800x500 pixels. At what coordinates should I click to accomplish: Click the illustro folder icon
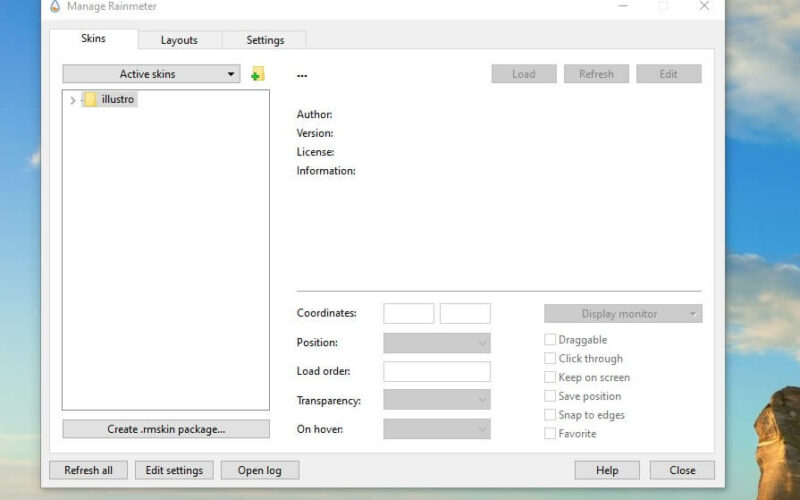(x=90, y=99)
